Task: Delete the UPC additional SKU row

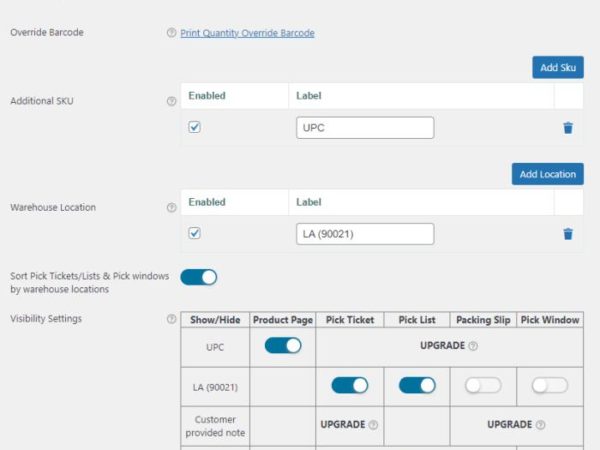Action: tap(568, 128)
